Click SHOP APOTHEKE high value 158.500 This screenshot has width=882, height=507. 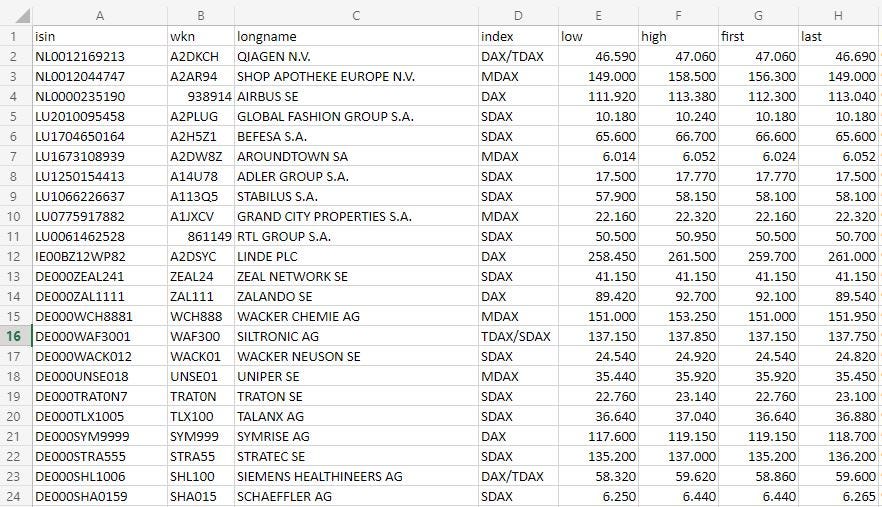coord(678,76)
